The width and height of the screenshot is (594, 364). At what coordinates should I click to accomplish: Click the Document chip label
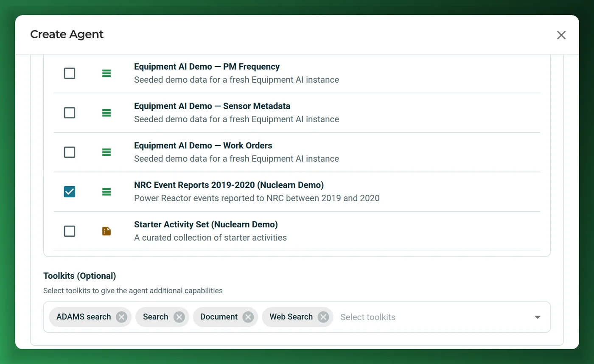tap(219, 317)
